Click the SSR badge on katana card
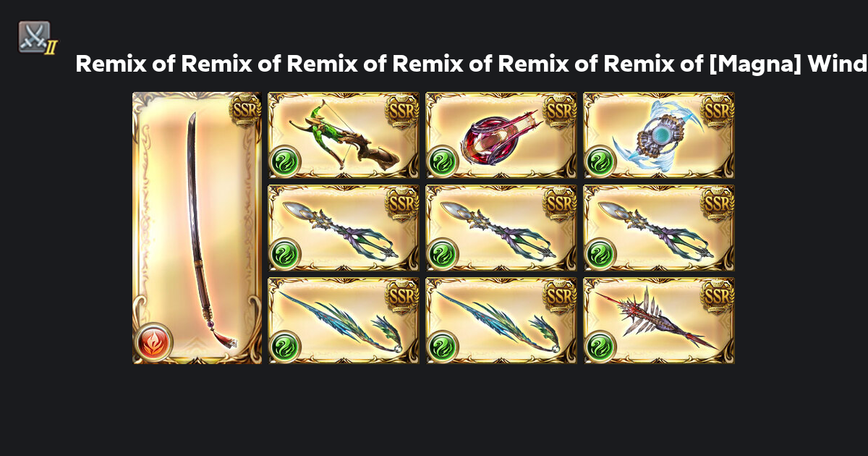Viewport: 868px width, 456px height. pyautogui.click(x=244, y=111)
